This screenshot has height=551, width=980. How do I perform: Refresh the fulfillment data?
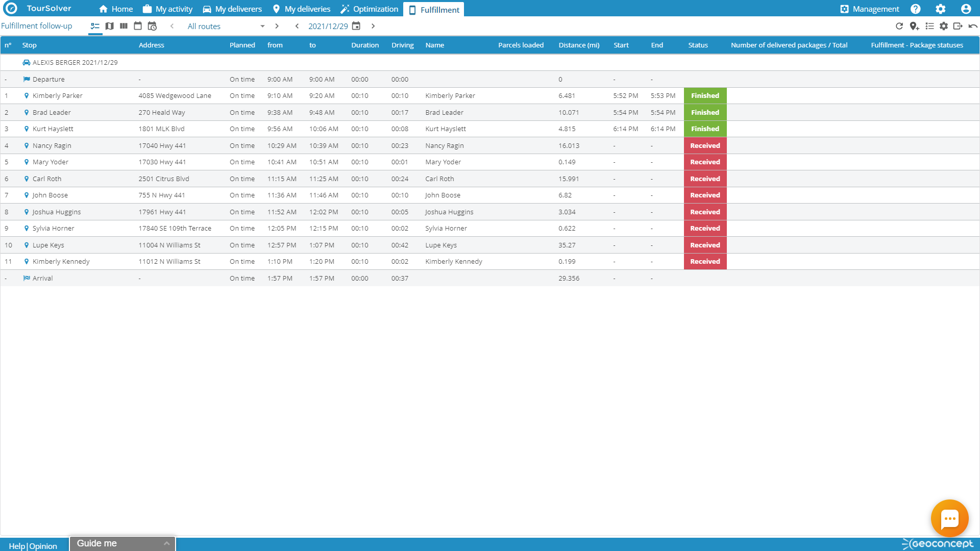click(x=899, y=26)
